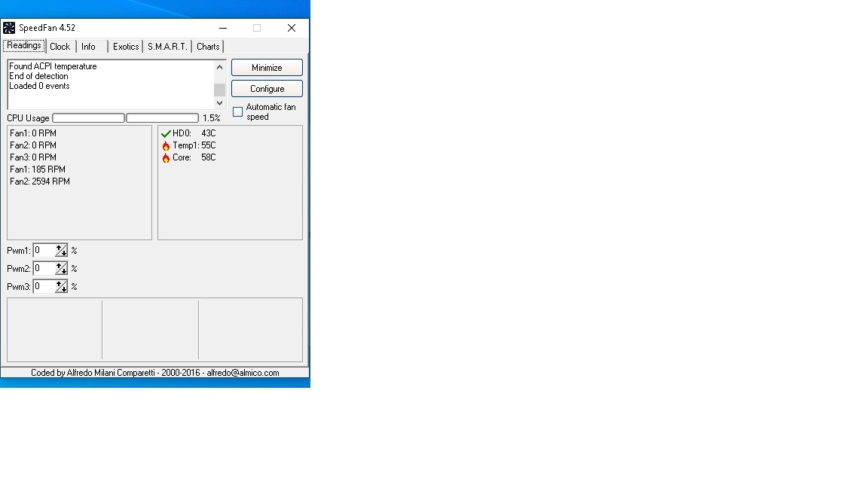Select the 'Fan3: 0 RPM' reading
The width and height of the screenshot is (868, 488).
click(x=33, y=157)
